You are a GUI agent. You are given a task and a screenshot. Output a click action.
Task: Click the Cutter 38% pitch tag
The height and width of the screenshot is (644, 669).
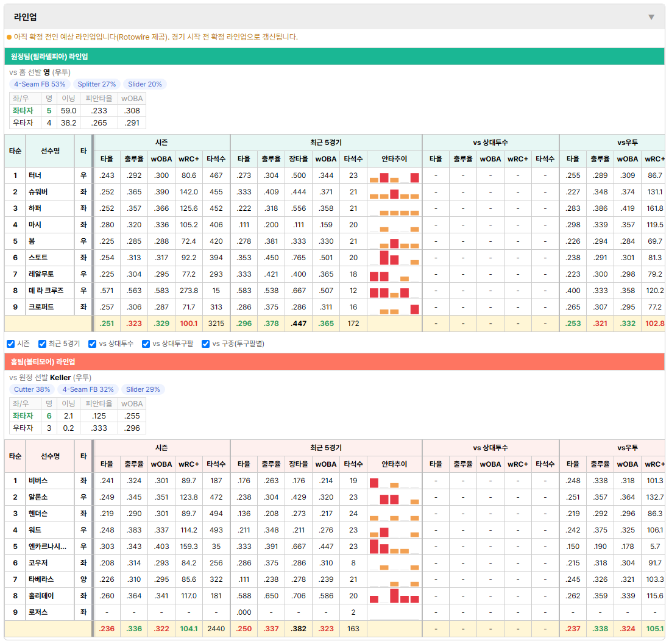(32, 389)
